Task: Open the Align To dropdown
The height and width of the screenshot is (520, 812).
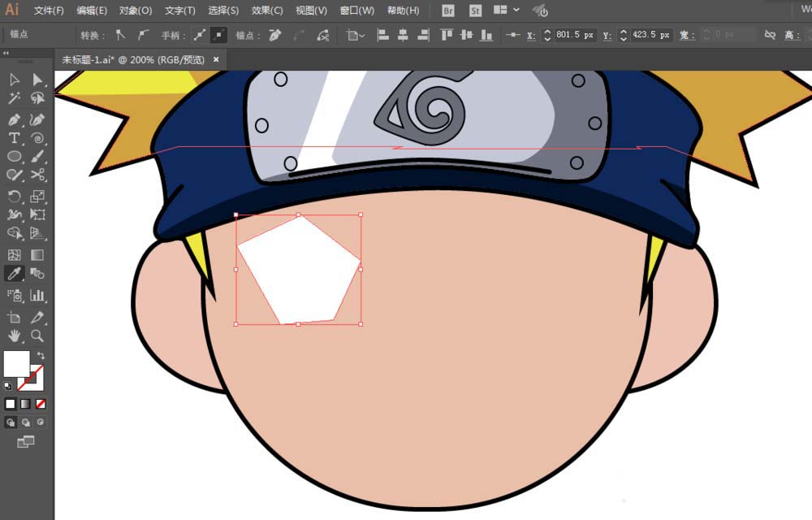Action: [x=356, y=35]
